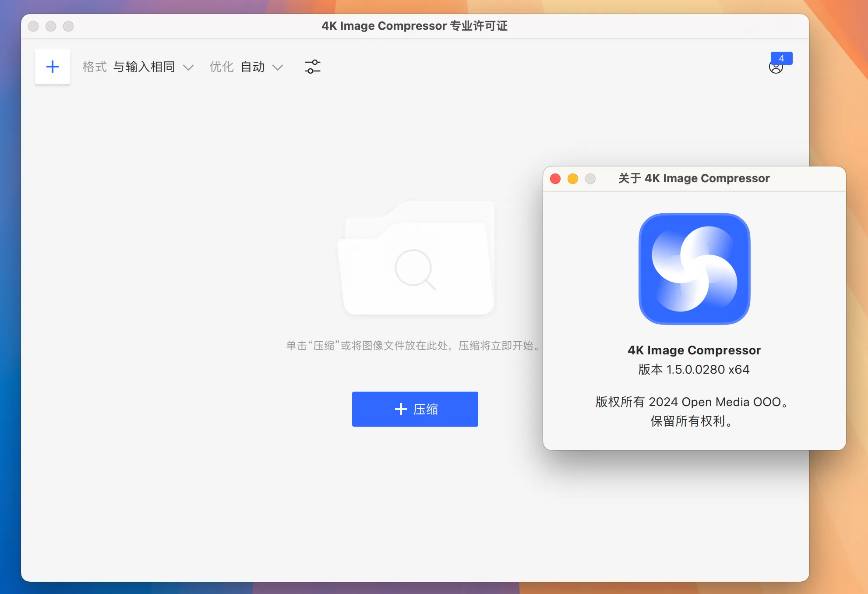Click the gray '优化' label
The image size is (868, 594).
pos(222,67)
